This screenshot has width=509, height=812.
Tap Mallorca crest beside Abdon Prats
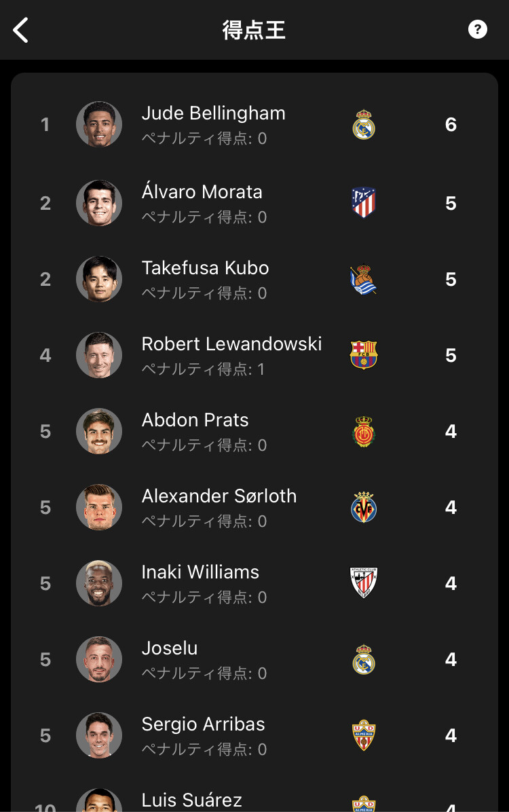(x=364, y=432)
